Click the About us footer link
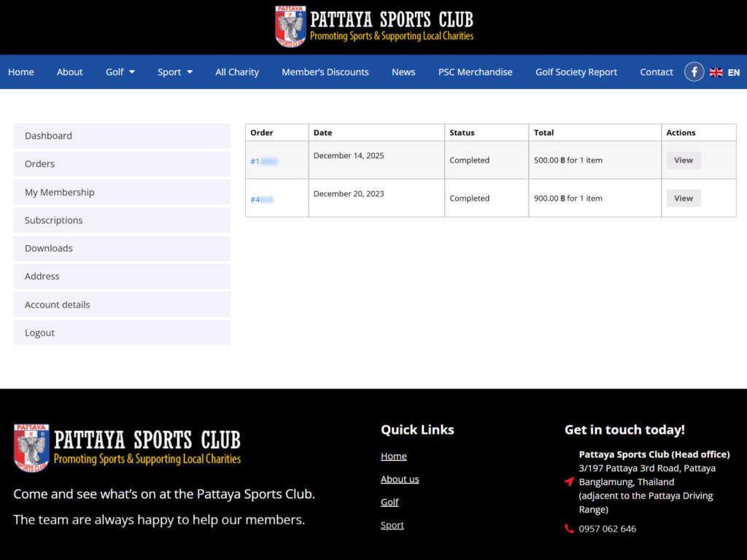The height and width of the screenshot is (560, 747). [x=400, y=479]
